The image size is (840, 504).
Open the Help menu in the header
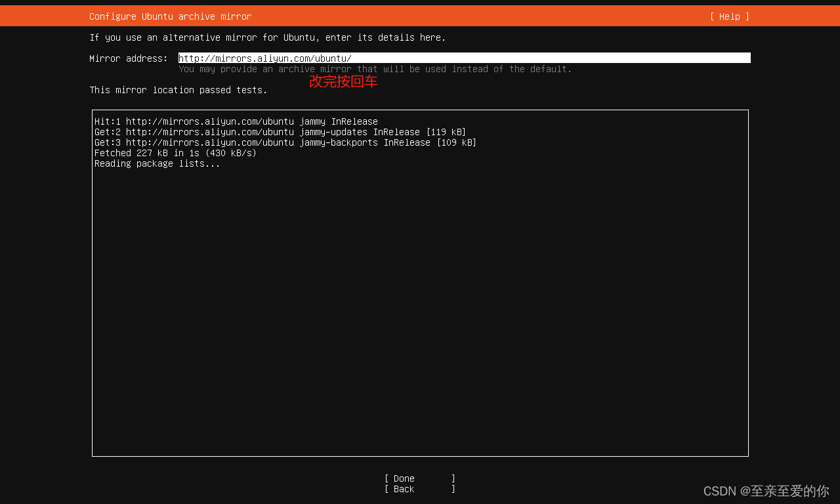coord(729,16)
